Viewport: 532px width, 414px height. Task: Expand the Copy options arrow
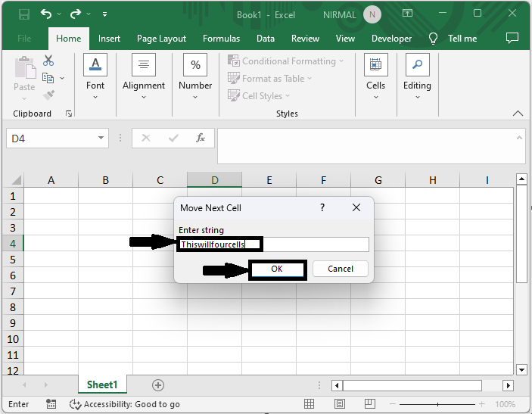coord(62,79)
